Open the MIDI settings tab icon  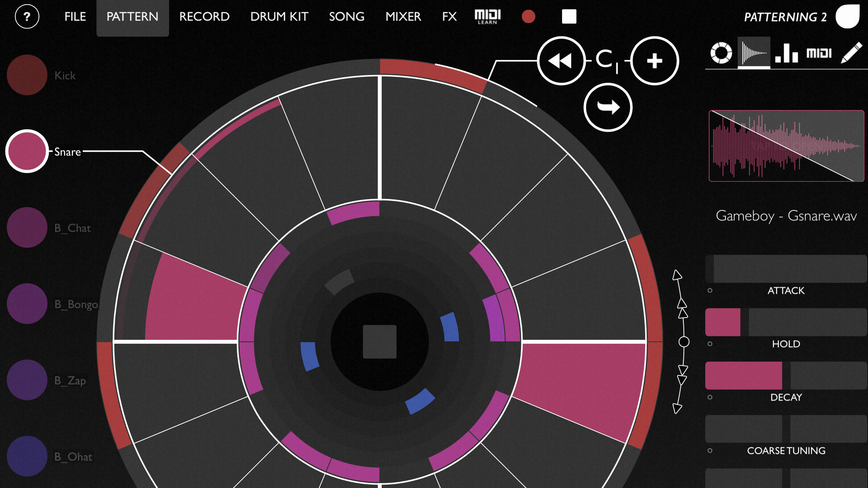819,53
